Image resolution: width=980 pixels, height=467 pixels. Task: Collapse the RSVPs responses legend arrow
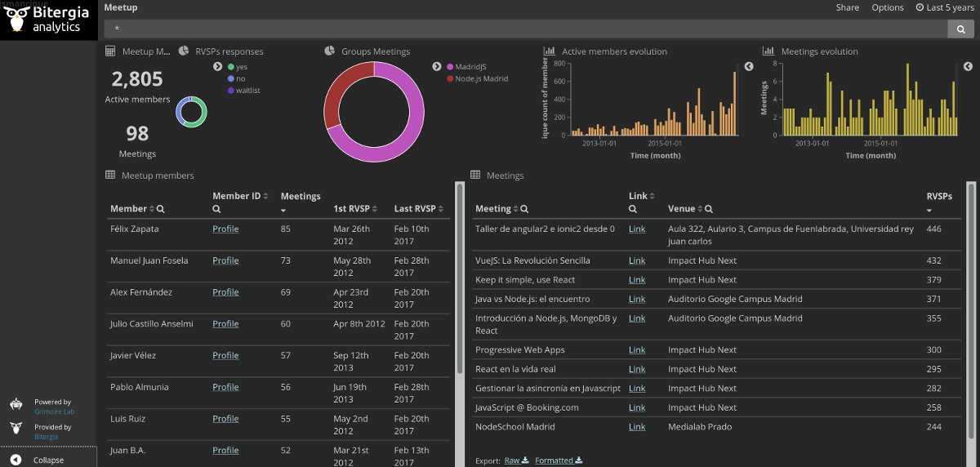tap(217, 67)
